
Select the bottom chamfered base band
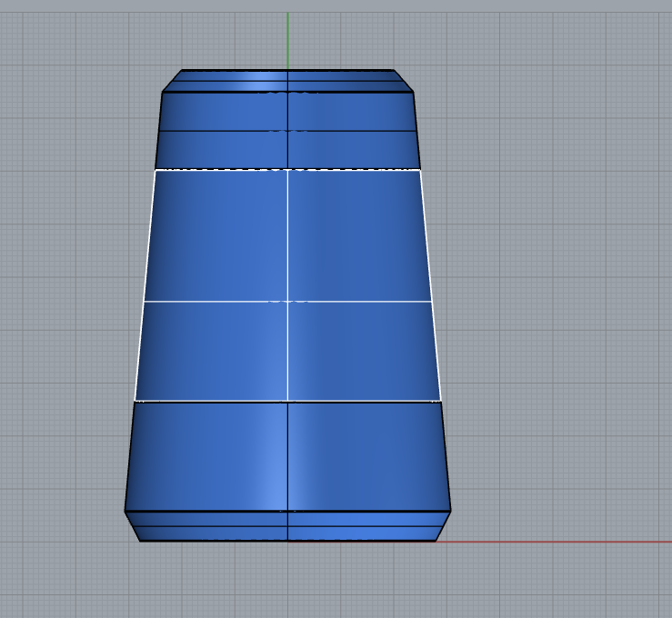(364, 526)
